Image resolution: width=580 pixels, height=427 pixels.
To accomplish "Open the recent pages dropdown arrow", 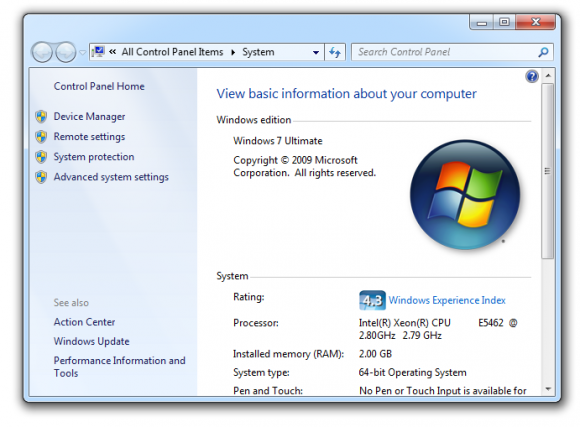I will (x=82, y=53).
